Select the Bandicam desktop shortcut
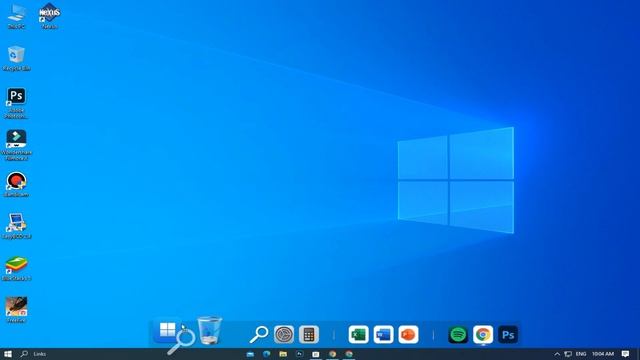Image resolution: width=640 pixels, height=360 pixels. (16, 184)
